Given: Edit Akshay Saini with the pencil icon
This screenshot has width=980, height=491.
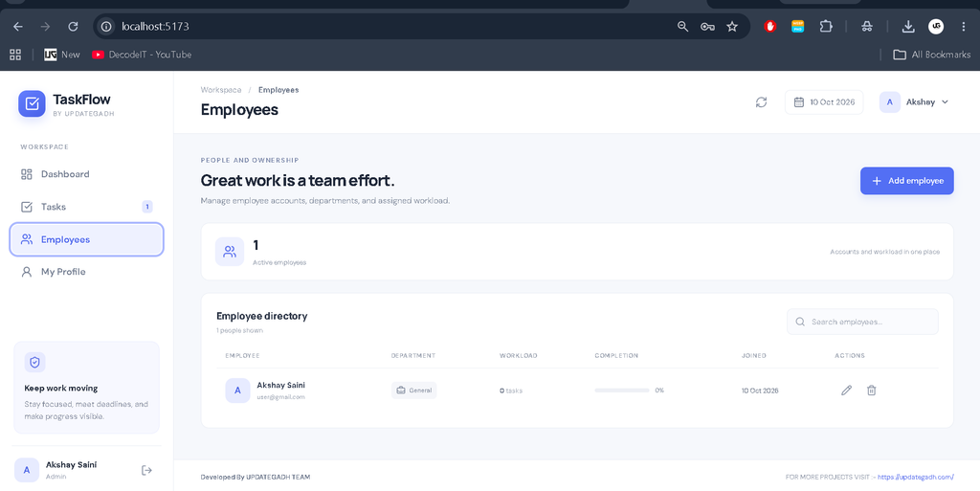Looking at the screenshot, I should [846, 391].
